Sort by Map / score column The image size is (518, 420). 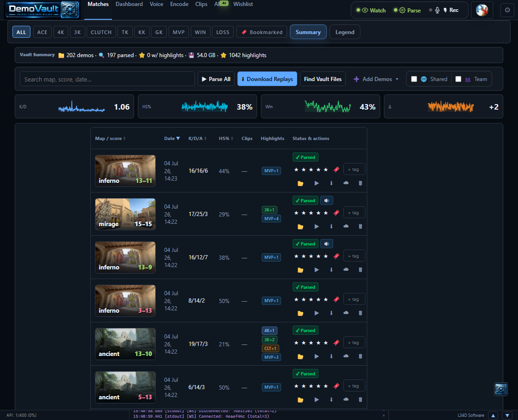pos(110,138)
